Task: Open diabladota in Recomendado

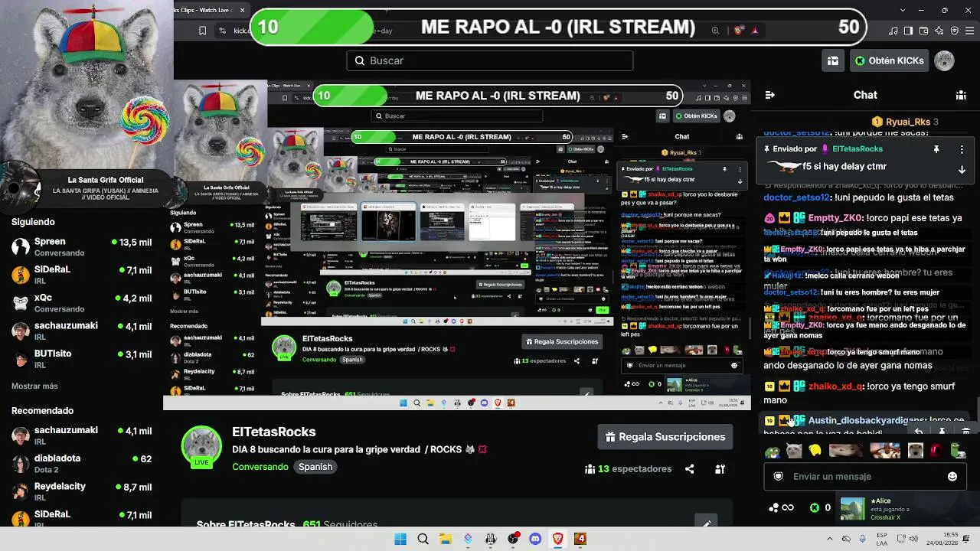Action: 81,463
